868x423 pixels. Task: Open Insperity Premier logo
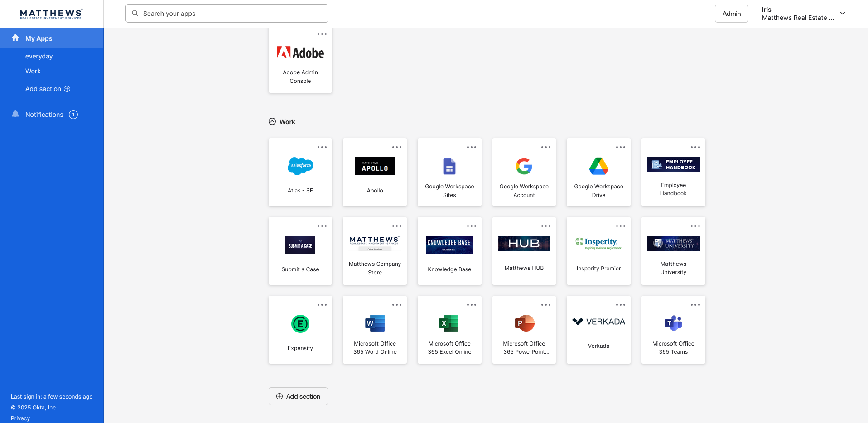pos(598,244)
